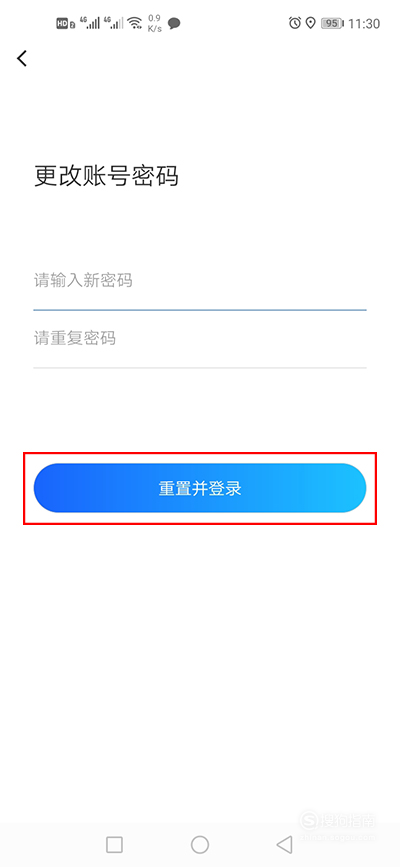The width and height of the screenshot is (400, 867).
Task: Tap the battery level indicator showing 95
Action: tap(333, 23)
